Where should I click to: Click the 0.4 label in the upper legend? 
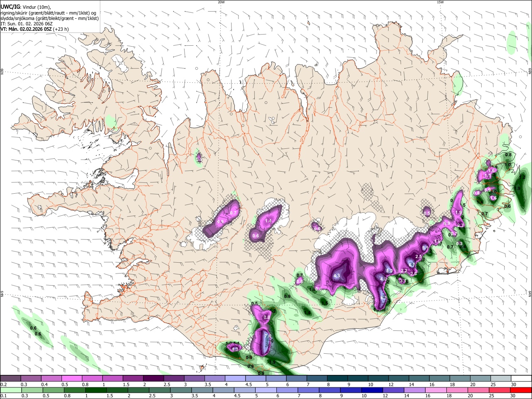click(x=44, y=384)
